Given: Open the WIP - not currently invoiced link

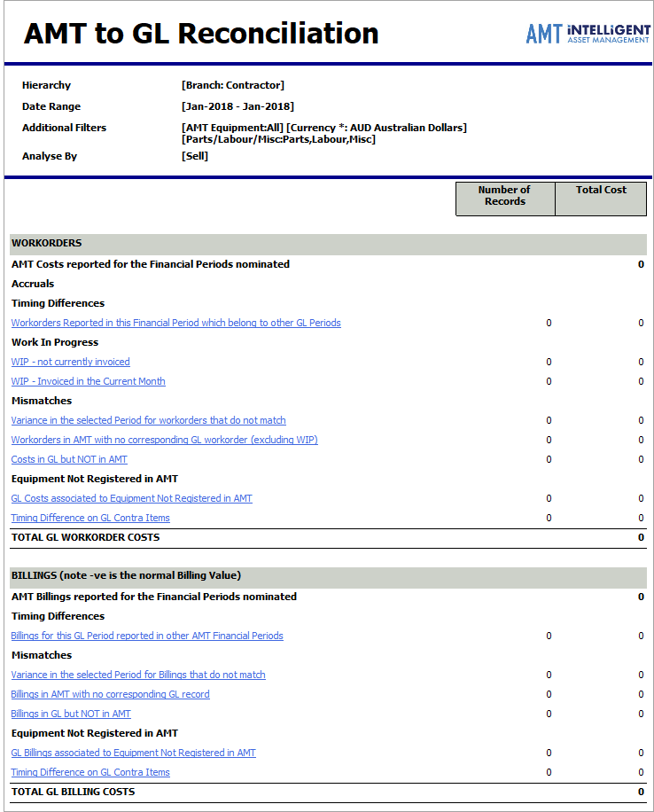Looking at the screenshot, I should [70, 362].
